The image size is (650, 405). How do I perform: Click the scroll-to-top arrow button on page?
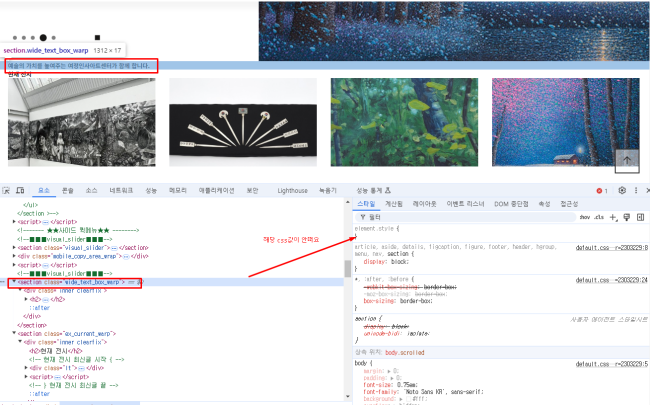[x=627, y=161]
